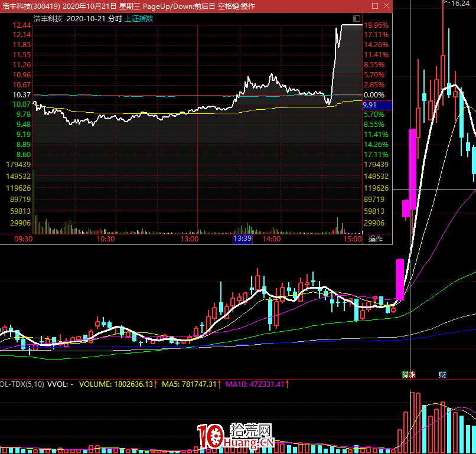The image size is (476, 454).
Task: Click the left 8.60 bottom price label
Action: click(x=24, y=155)
